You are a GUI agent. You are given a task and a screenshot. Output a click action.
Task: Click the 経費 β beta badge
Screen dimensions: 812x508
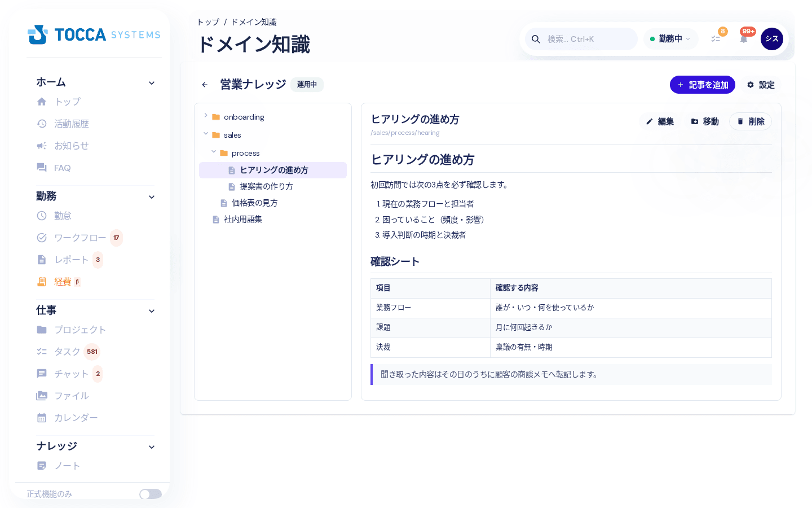point(77,282)
